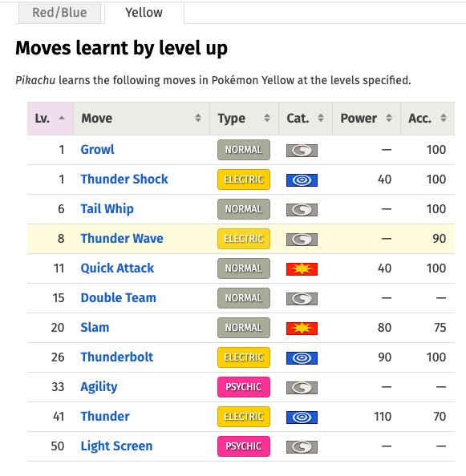Switch to the Red/Blue tab
Screen dimensions: 466x476
(x=59, y=13)
